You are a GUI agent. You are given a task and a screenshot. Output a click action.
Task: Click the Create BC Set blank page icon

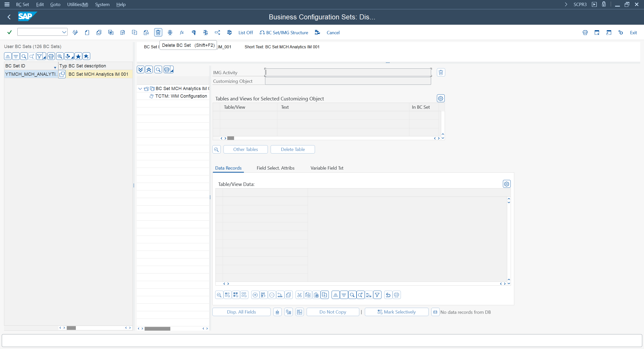tap(87, 32)
